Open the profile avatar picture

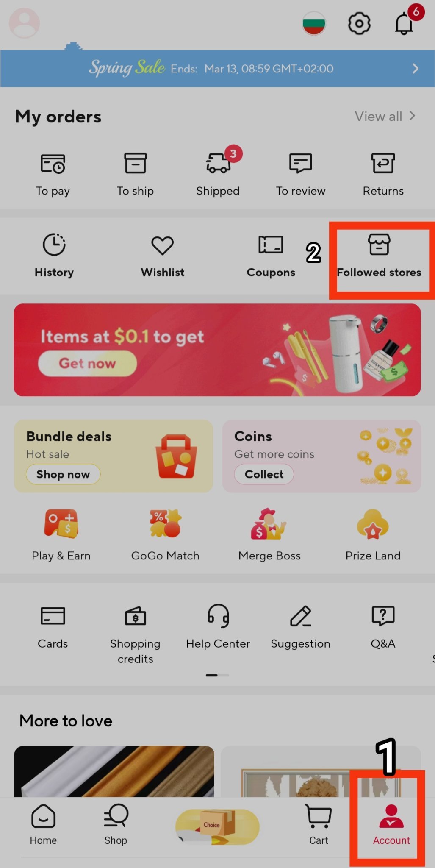[x=25, y=23]
